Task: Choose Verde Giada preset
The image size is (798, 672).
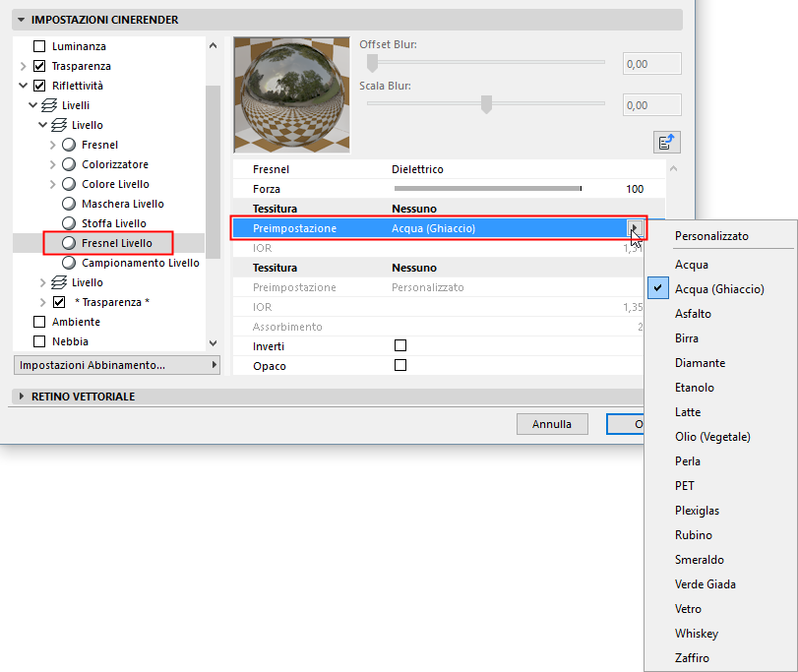Action: point(720,584)
